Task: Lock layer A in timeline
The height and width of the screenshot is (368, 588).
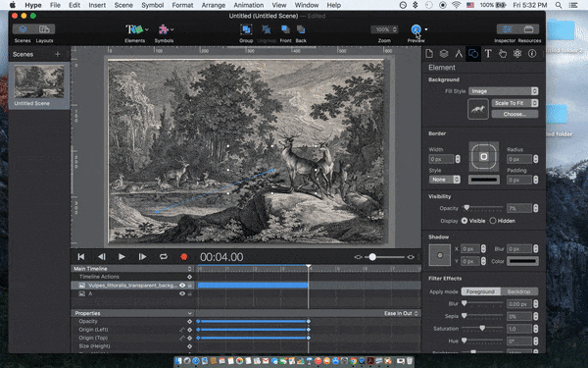Action: pos(190,293)
